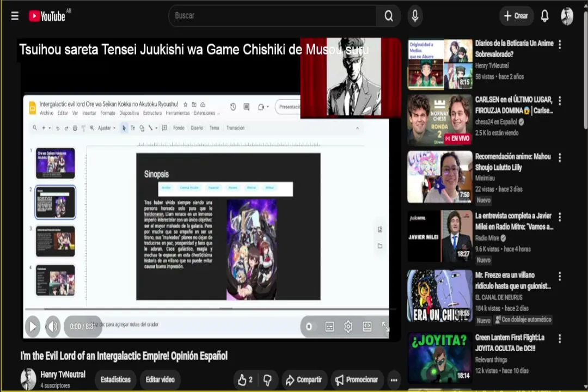
Task: Mute the video with the speaker icon
Action: point(53,326)
